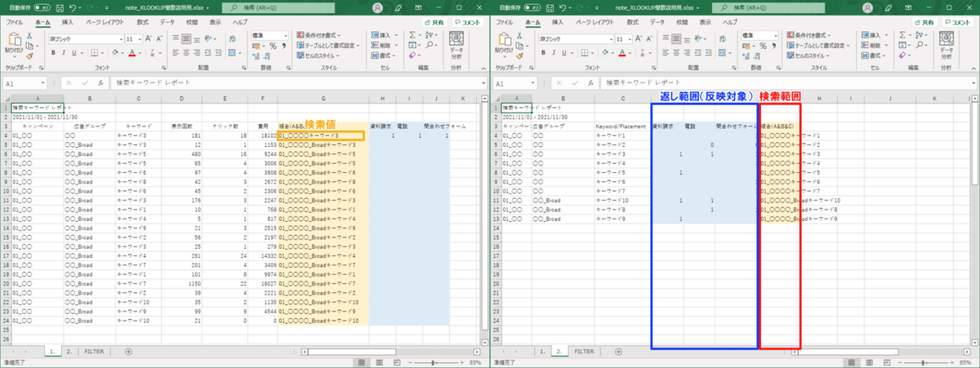This screenshot has height=368, width=980.
Task: Open データ tab in right window
Action: coord(657,23)
